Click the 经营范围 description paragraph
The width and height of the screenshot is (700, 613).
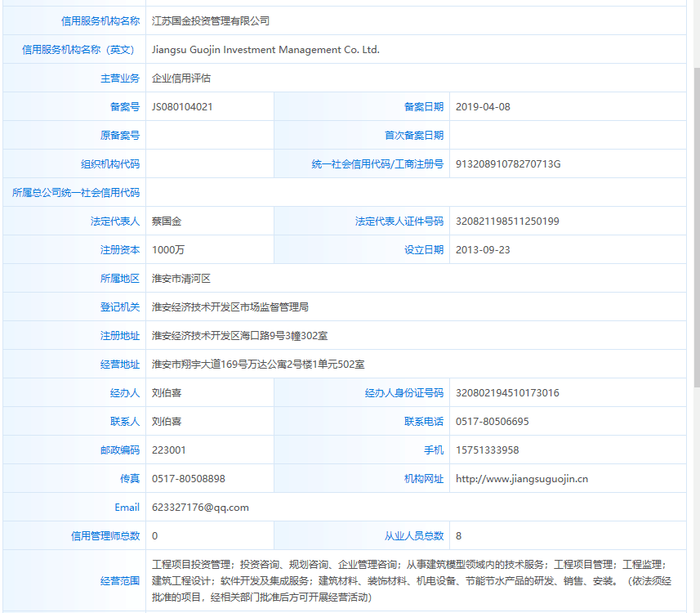(411, 581)
